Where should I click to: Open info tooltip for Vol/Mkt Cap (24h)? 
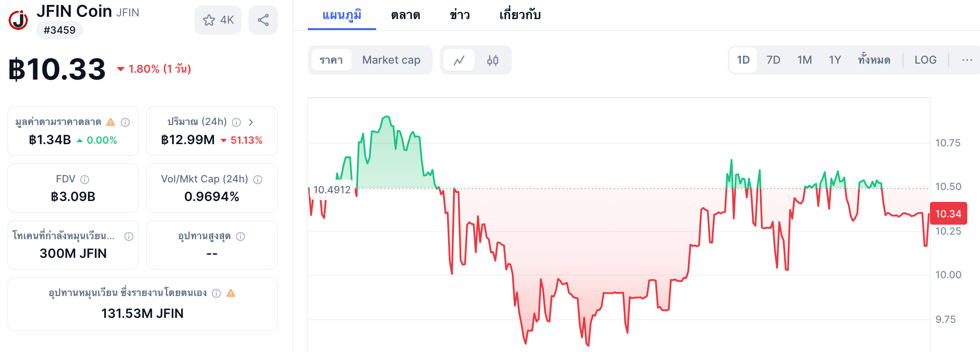coord(258,179)
